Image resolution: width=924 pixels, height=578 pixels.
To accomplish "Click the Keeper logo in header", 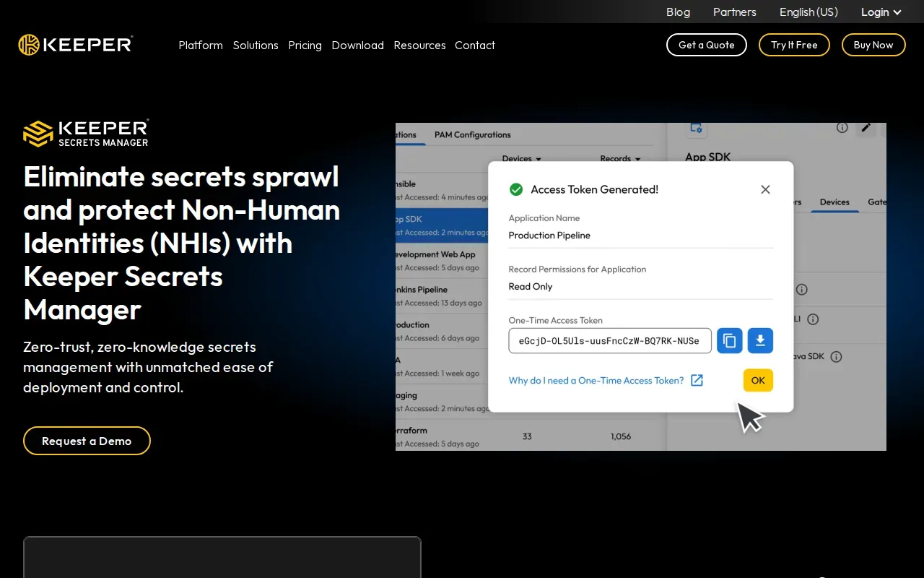I will 76,45.
